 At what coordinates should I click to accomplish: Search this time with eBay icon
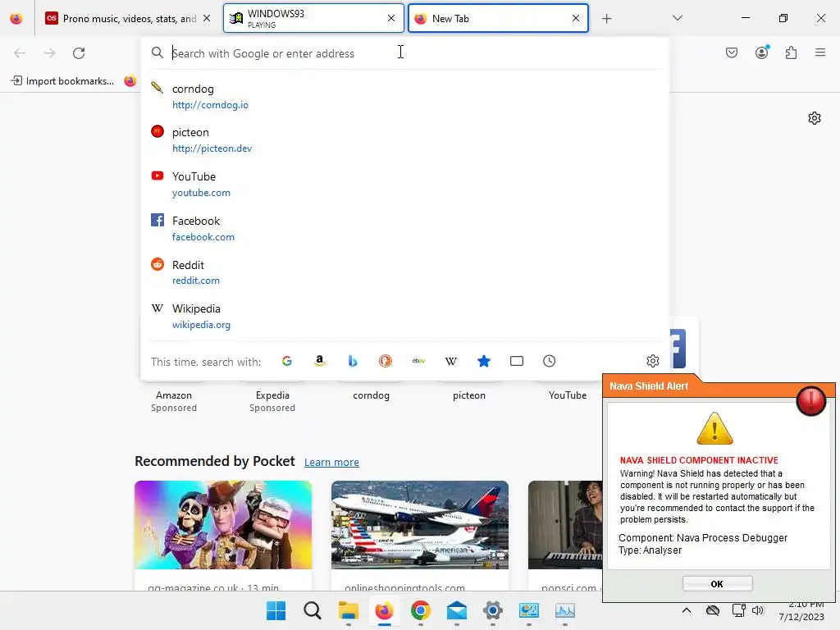pyautogui.click(x=418, y=361)
